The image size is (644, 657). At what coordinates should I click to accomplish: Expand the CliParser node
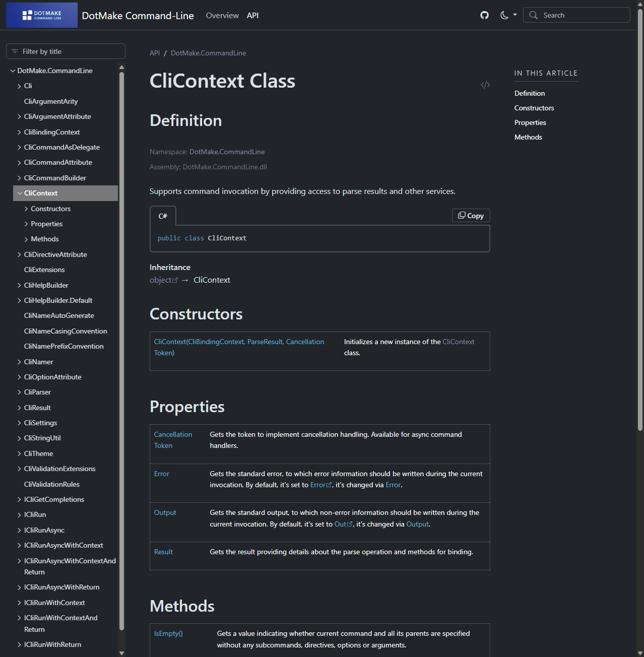point(19,392)
